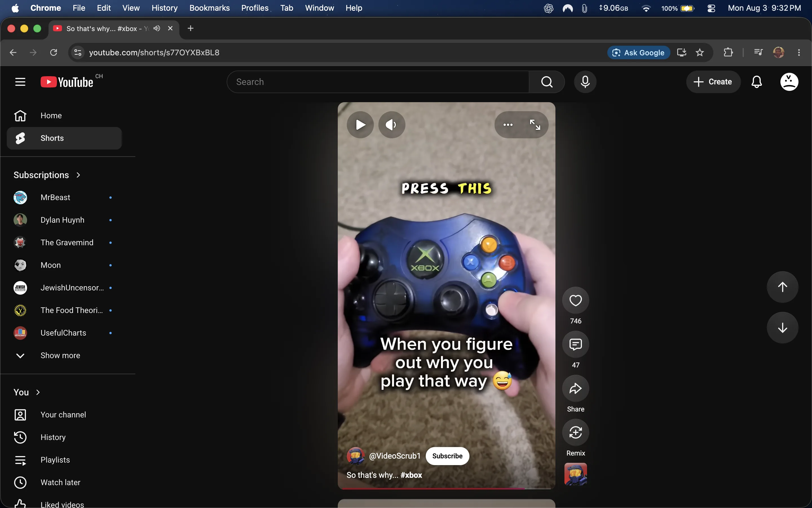Start voice search with the microphone

[x=585, y=82]
